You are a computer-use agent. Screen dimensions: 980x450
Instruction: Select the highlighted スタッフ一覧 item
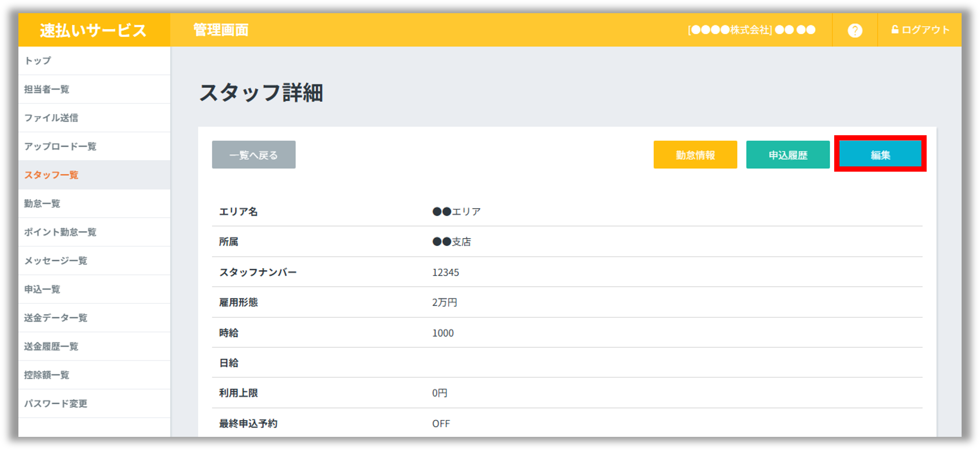[x=51, y=175]
